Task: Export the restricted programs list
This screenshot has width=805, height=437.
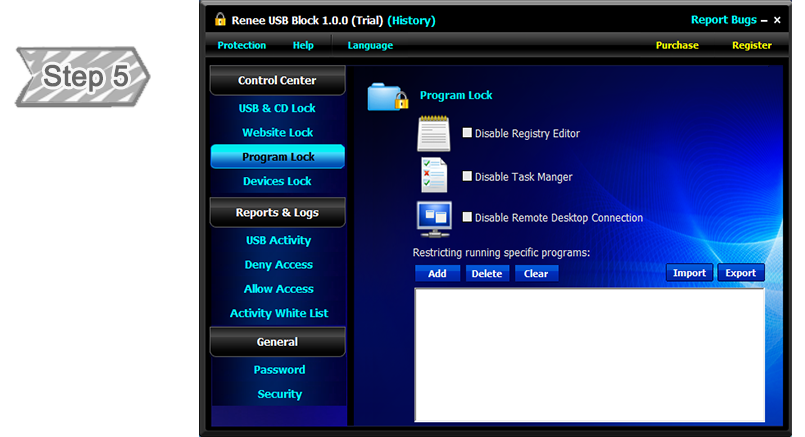Action: coord(740,273)
